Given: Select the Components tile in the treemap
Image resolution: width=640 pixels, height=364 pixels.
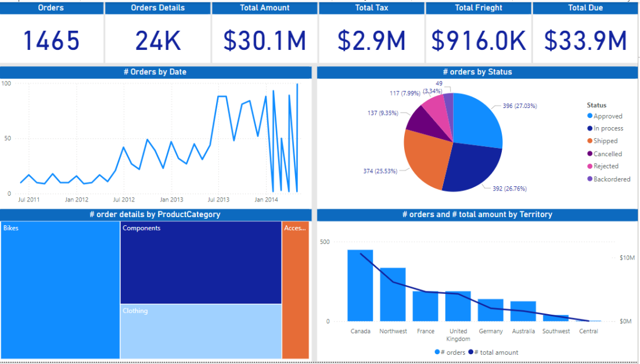Looking at the screenshot, I should 200,261.
